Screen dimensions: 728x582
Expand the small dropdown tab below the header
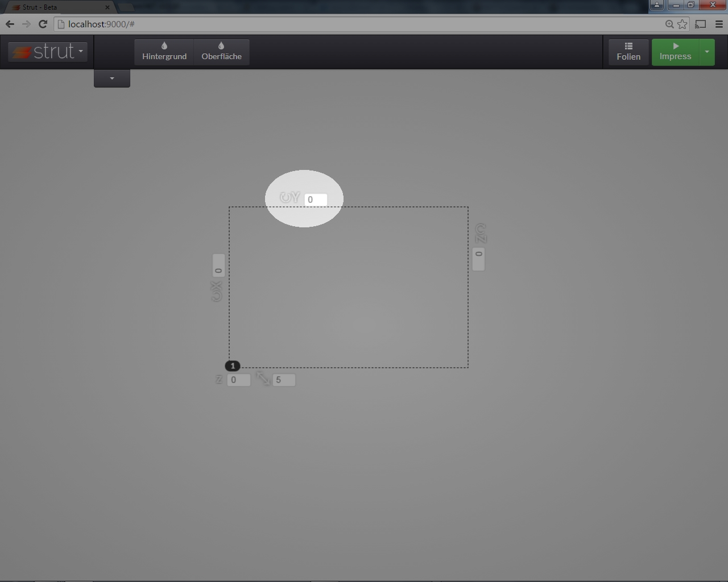pos(112,78)
